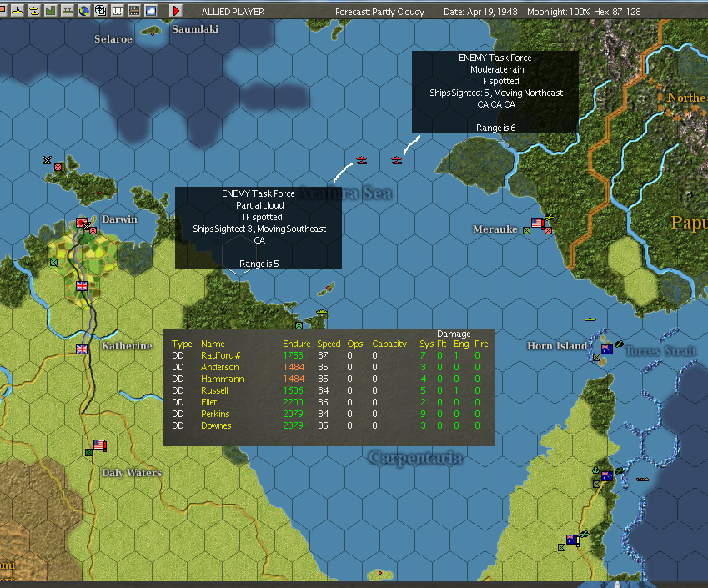708x588 pixels.
Task: Click the single ship list toolbar icon
Action: pyautogui.click(x=18, y=10)
